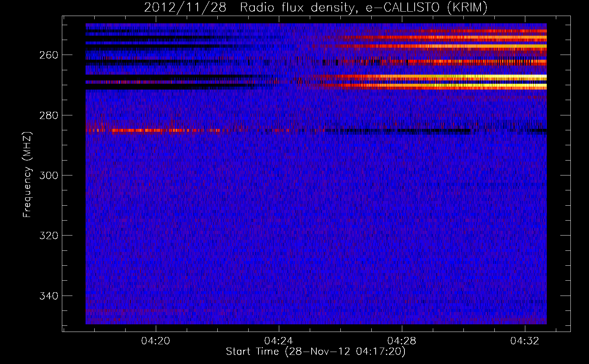Click the 320 frequency tick label
The height and width of the screenshot is (364, 589).
(49, 236)
